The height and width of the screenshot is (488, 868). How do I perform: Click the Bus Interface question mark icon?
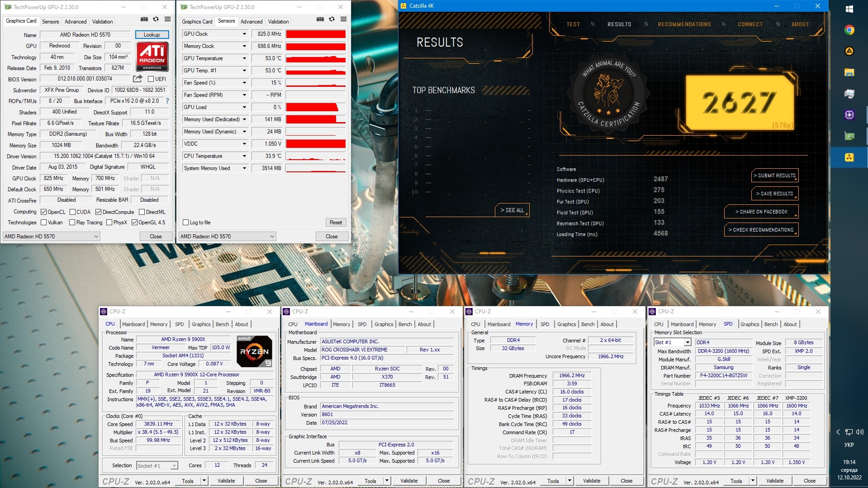point(167,101)
